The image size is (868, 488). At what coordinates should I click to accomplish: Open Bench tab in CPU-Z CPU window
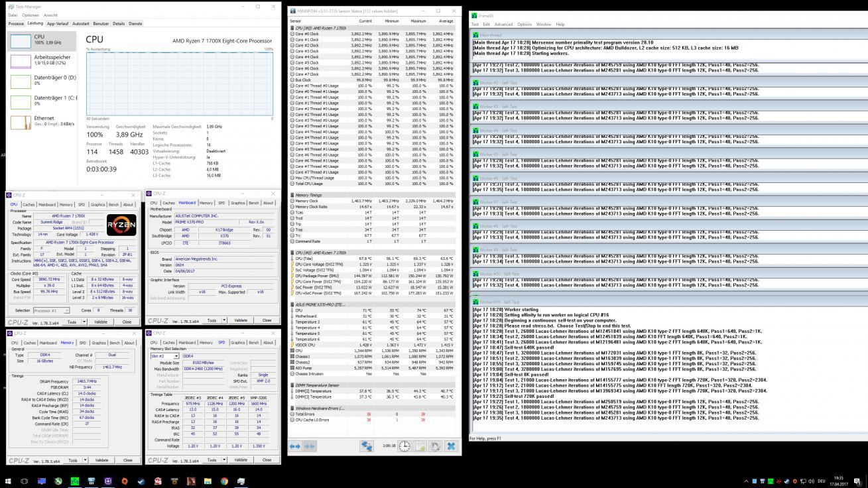(x=113, y=204)
